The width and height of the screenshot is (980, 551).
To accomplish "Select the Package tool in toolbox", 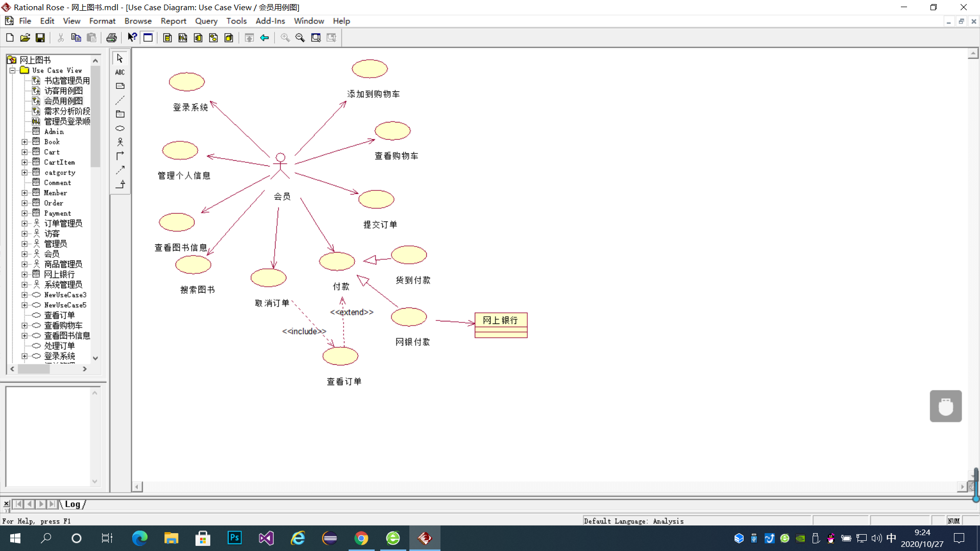I will (x=120, y=114).
